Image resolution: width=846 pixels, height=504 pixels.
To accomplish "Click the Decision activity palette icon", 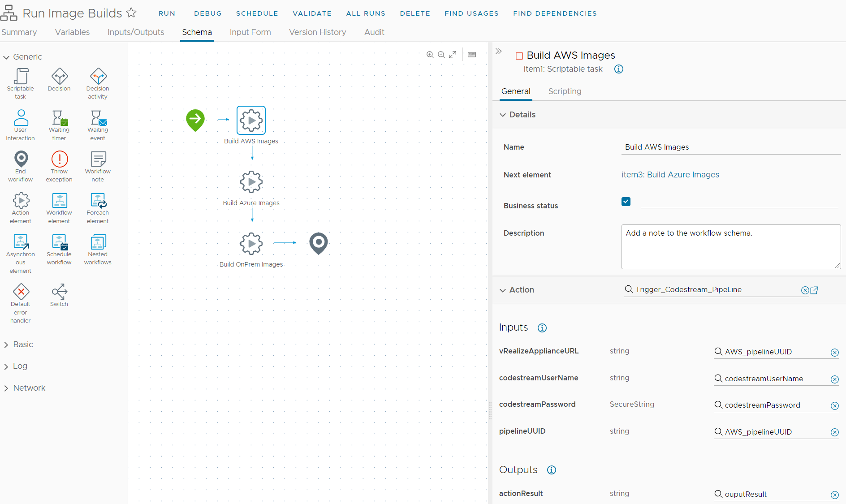I will 98,77.
